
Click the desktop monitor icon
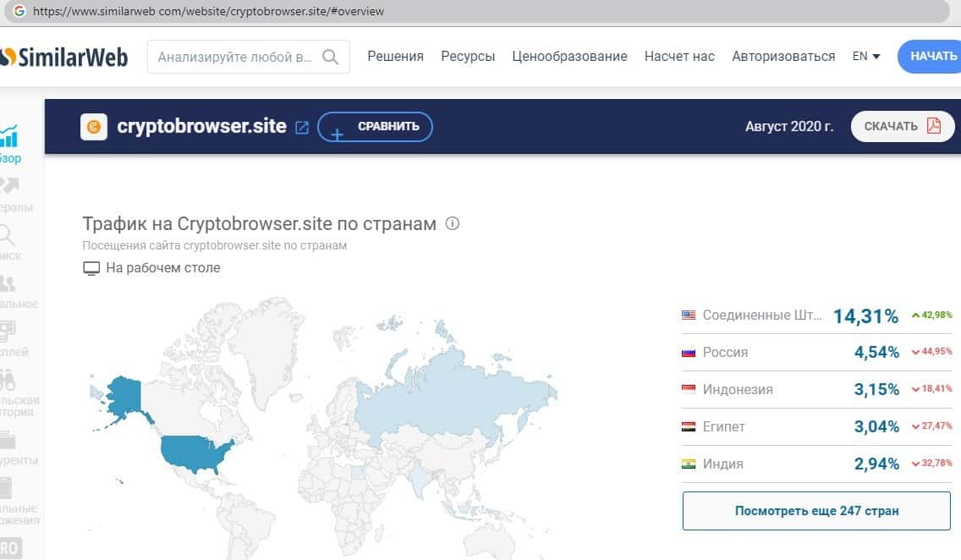[91, 268]
